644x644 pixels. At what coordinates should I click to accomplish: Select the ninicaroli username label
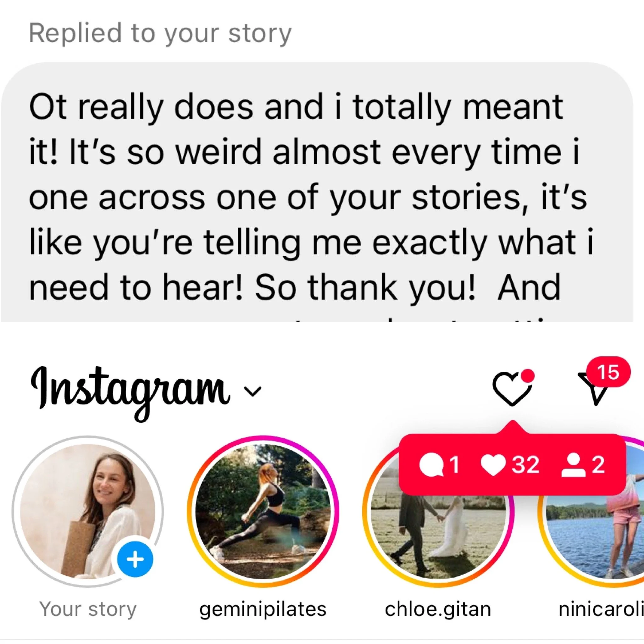point(601,609)
